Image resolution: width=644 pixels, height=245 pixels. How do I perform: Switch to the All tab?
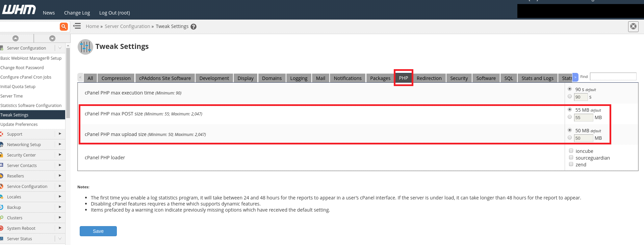point(90,78)
